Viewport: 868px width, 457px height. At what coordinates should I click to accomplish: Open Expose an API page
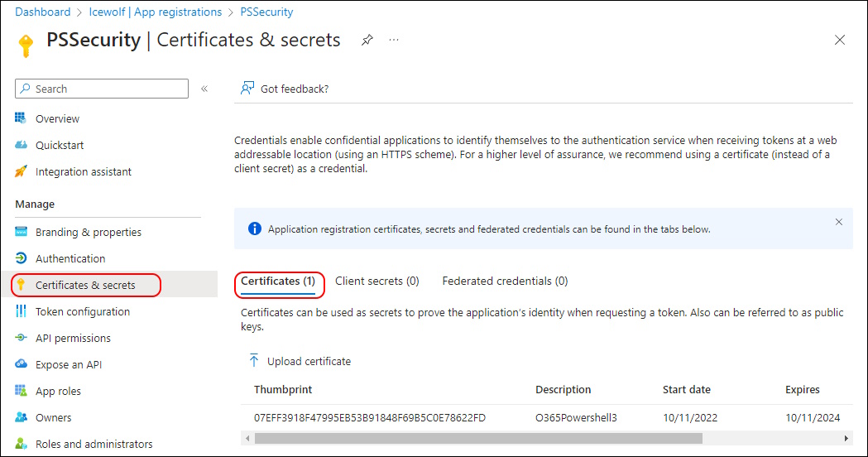point(69,365)
